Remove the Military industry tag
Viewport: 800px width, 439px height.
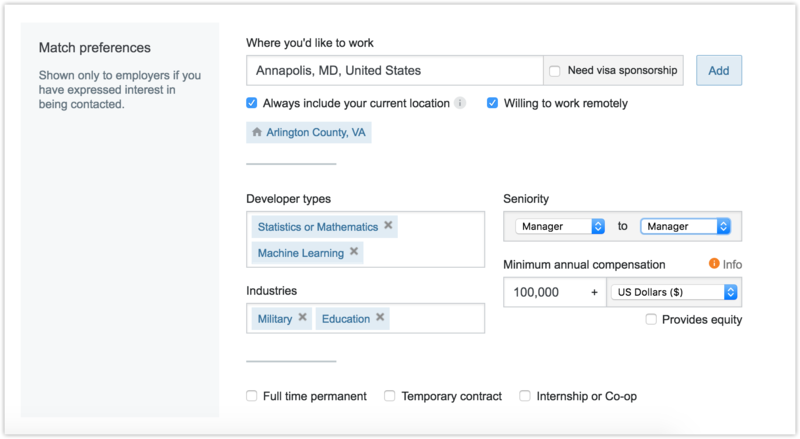(x=303, y=317)
